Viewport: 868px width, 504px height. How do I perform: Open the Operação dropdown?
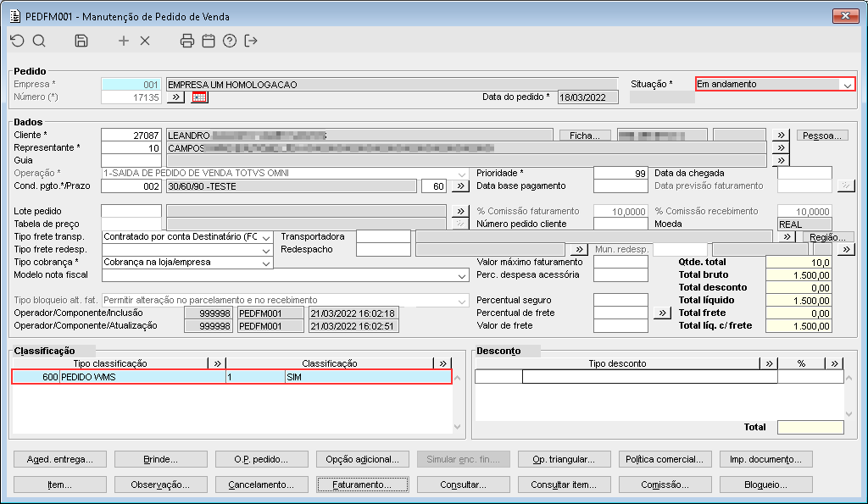(x=462, y=174)
